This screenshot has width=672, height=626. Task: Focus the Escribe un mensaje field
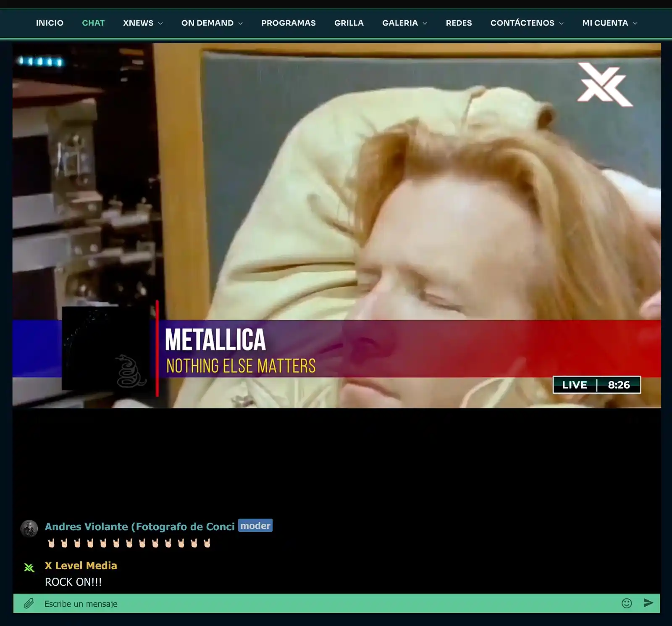coord(328,604)
